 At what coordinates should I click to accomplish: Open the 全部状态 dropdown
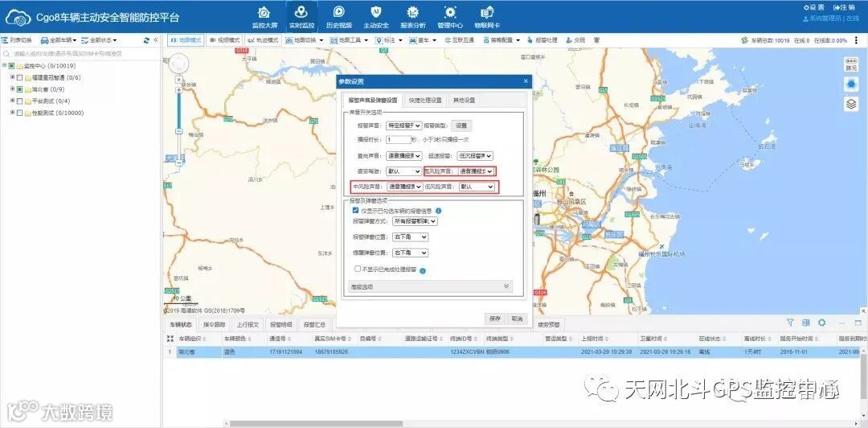click(99, 40)
